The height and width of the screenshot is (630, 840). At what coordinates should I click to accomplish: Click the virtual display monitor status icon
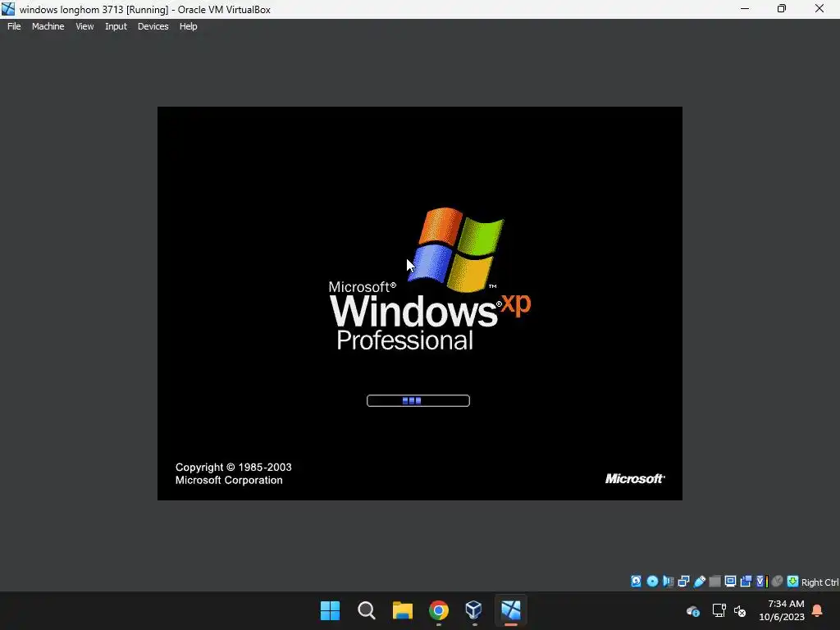pos(730,582)
